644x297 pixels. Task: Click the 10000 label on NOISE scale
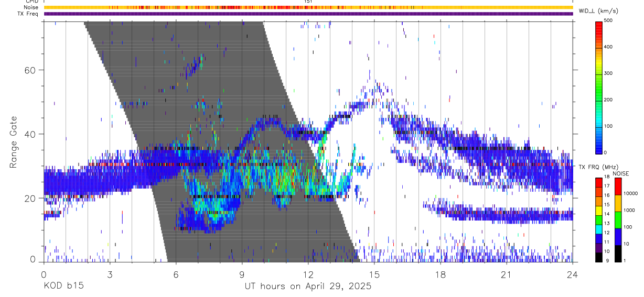[x=631, y=193]
